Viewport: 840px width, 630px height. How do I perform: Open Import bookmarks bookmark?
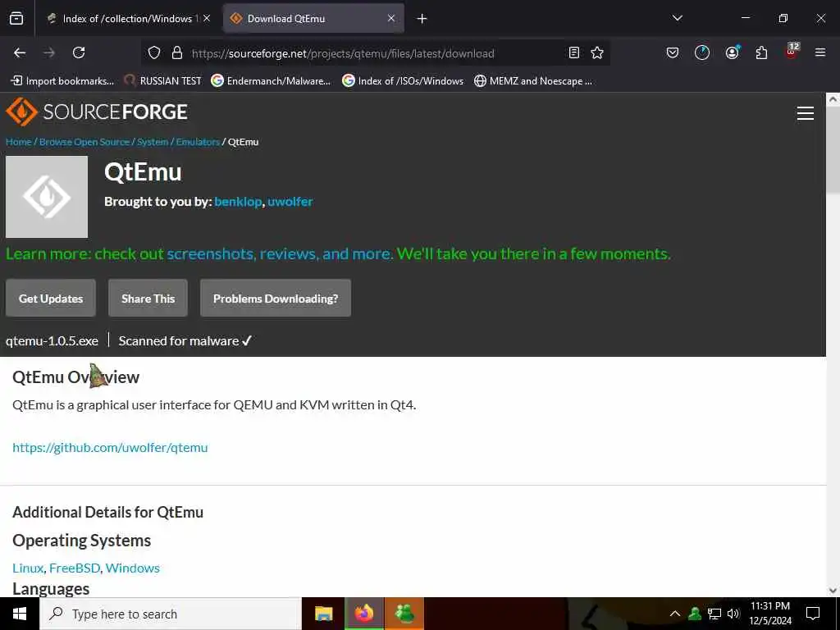(62, 81)
